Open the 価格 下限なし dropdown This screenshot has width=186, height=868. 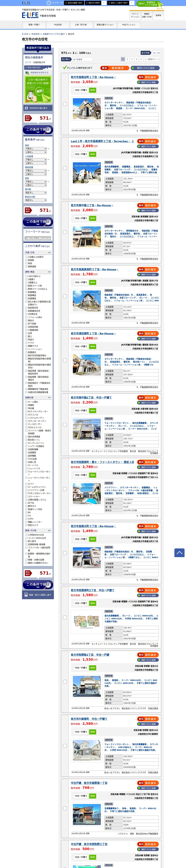35,149
